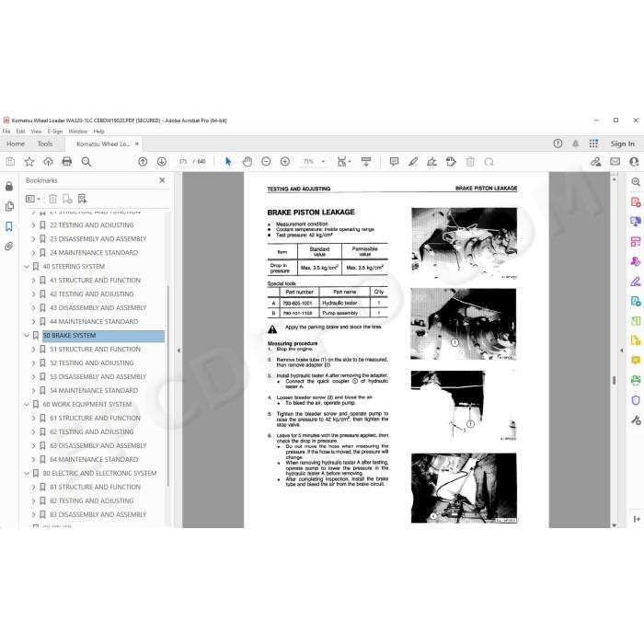Screen dimensions: 644x644
Task: Open the security lock panel
Action: click(9, 187)
